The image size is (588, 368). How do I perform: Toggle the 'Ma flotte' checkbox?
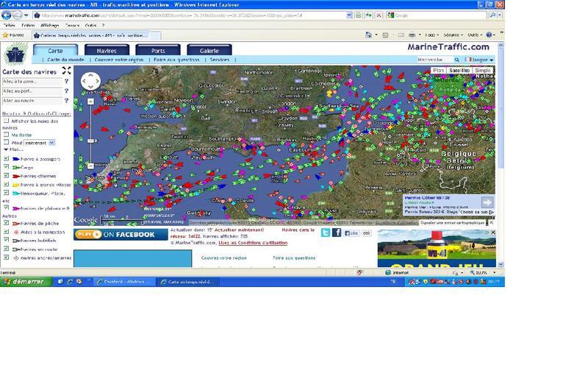click(6, 135)
